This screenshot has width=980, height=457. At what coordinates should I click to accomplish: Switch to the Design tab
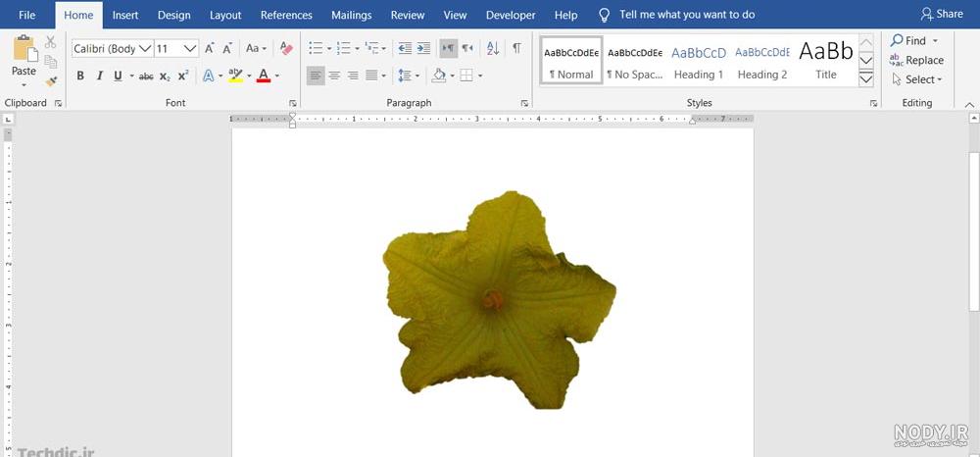pyautogui.click(x=173, y=15)
